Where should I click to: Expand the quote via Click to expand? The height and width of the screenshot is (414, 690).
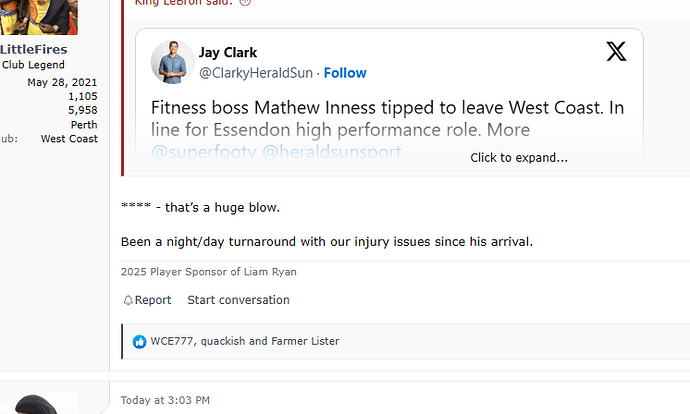tap(519, 158)
